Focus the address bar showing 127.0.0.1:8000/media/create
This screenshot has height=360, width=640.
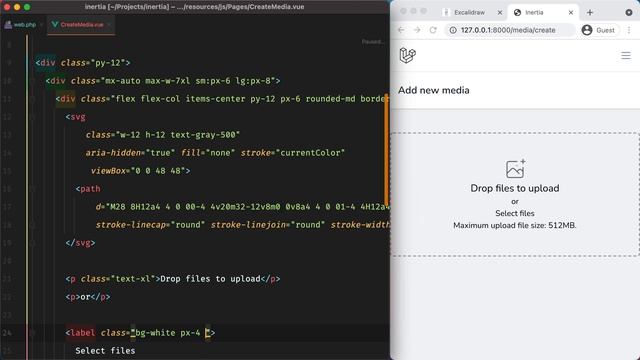pos(510,30)
